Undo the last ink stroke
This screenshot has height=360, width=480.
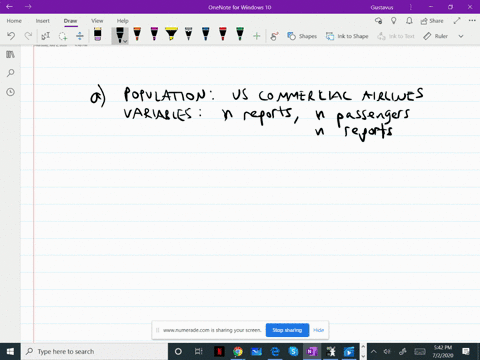pyautogui.click(x=11, y=36)
